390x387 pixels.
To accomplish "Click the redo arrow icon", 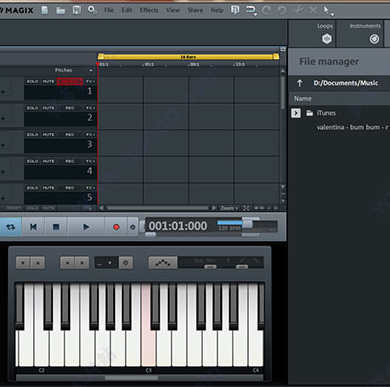I will click(x=266, y=10).
